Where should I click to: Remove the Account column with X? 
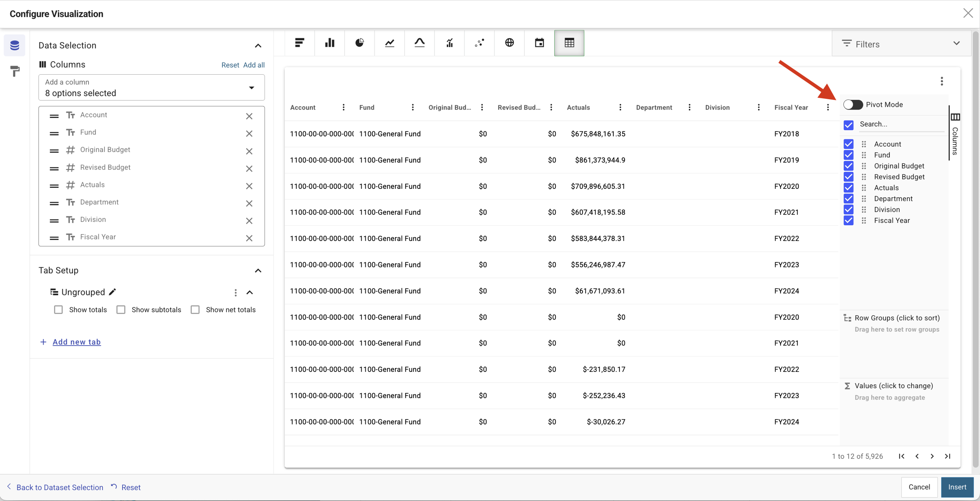249,116
